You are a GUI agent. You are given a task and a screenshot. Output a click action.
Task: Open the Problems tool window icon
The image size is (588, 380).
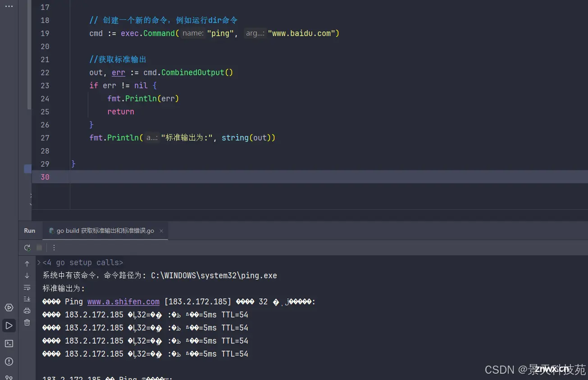(9, 362)
